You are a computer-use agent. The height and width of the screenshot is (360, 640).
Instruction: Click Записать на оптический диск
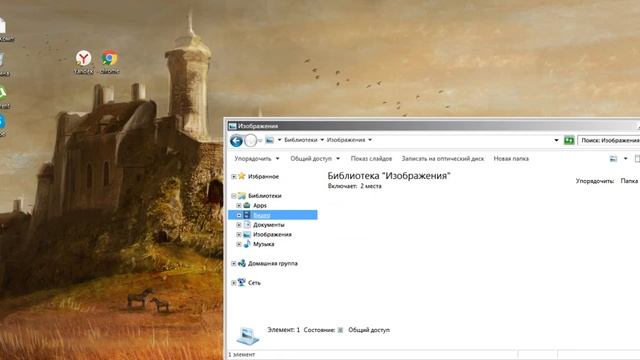pos(442,158)
